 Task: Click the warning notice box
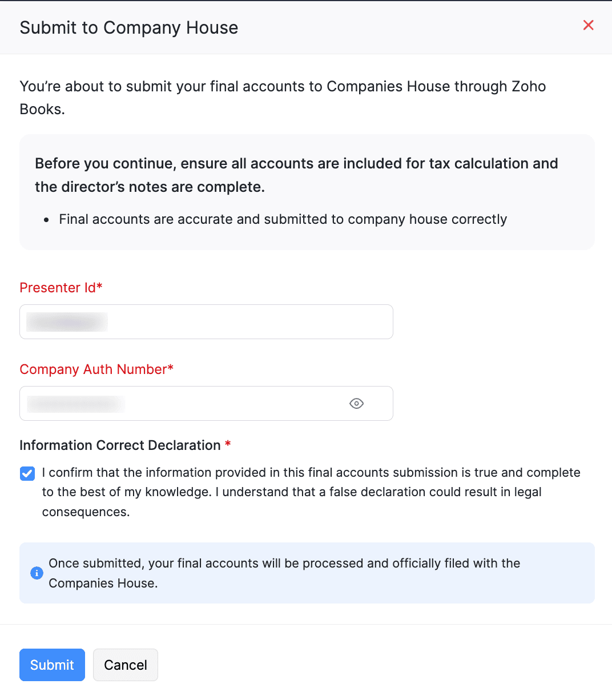tap(307, 192)
